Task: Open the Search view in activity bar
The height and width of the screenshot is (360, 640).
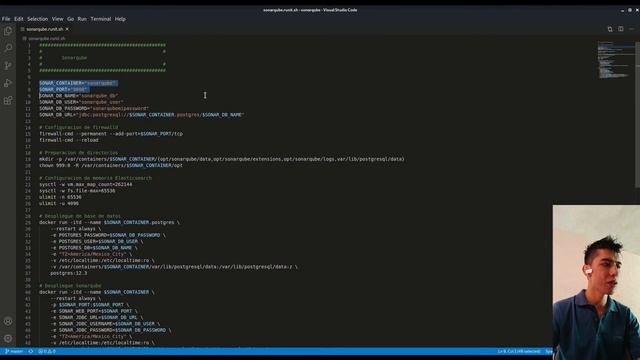Action: (x=8, y=48)
